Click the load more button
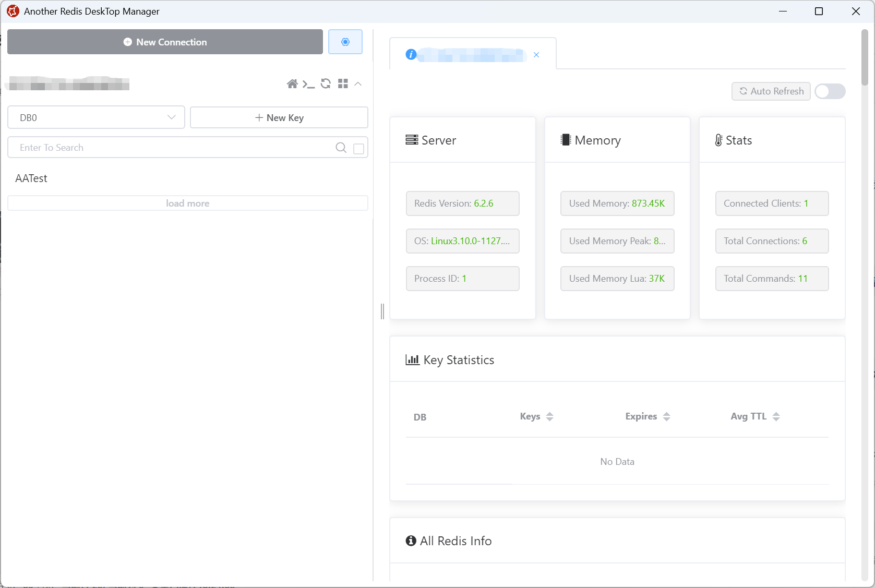Image resolution: width=875 pixels, height=588 pixels. 188,203
